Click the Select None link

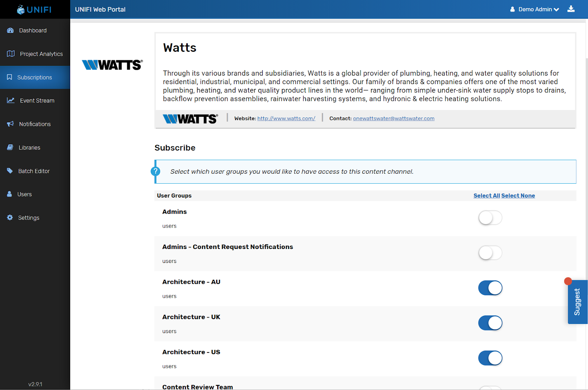[x=518, y=196]
